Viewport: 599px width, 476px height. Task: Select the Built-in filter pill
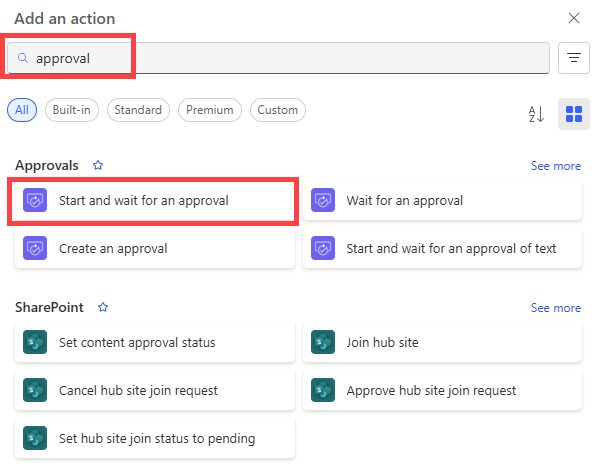tap(72, 110)
